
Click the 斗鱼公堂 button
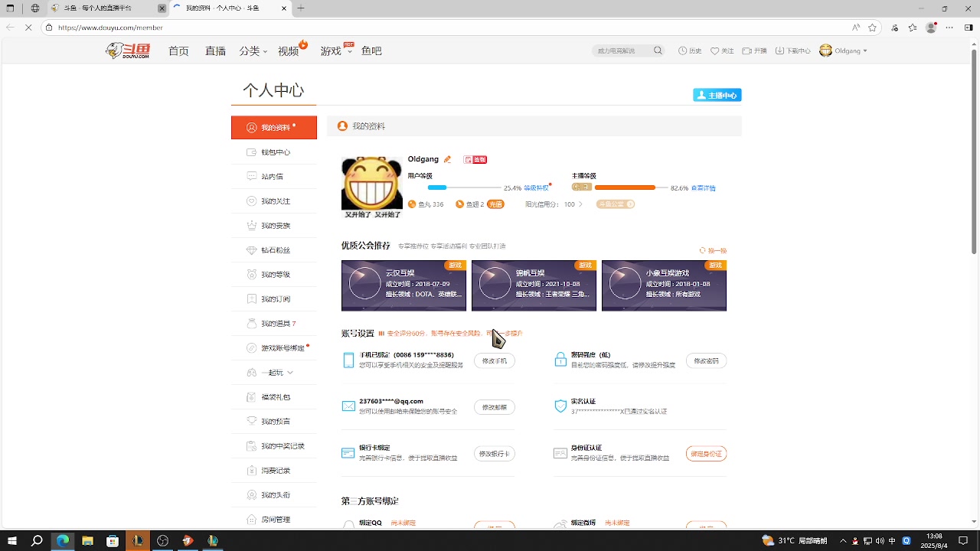pos(616,204)
